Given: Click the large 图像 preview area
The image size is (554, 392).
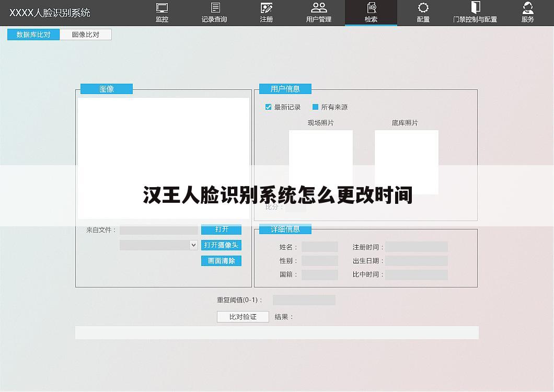Looking at the screenshot, I should pos(164,158).
